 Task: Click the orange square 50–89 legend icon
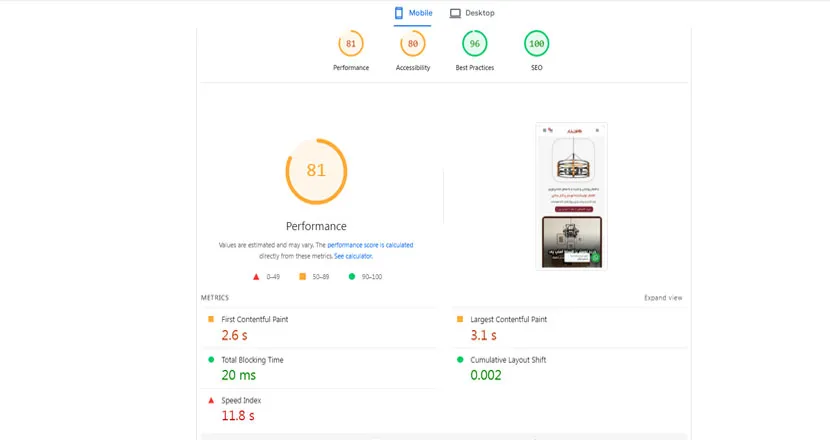[x=303, y=276]
